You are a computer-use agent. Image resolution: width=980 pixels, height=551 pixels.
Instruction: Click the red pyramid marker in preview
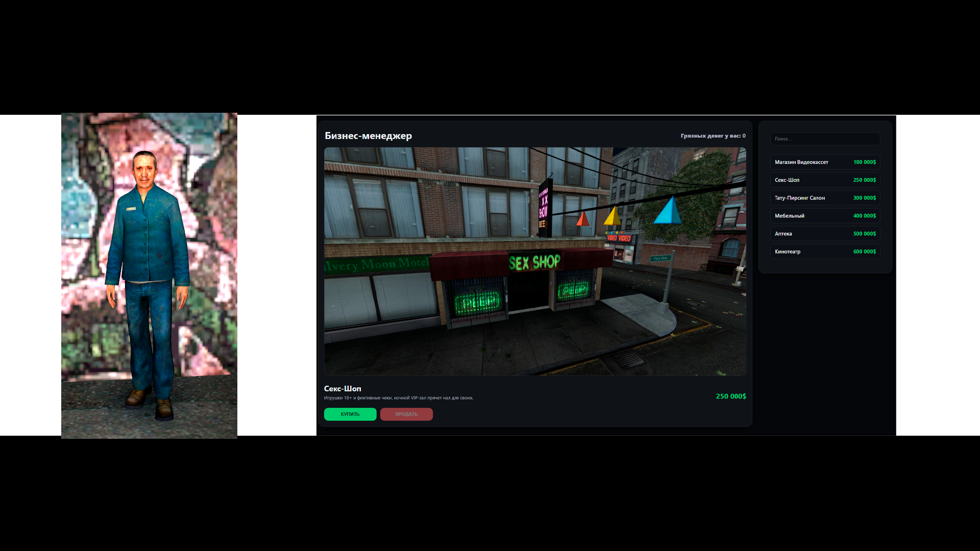pyautogui.click(x=582, y=219)
